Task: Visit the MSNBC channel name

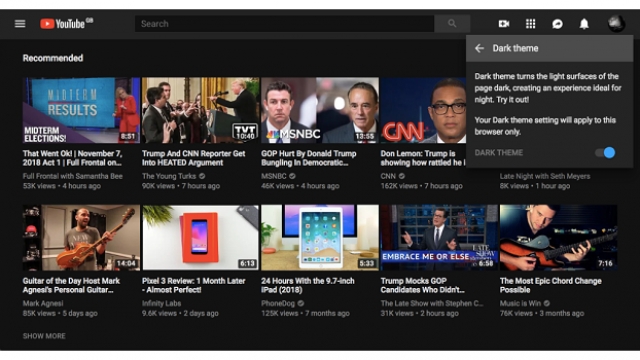Action: (x=274, y=176)
